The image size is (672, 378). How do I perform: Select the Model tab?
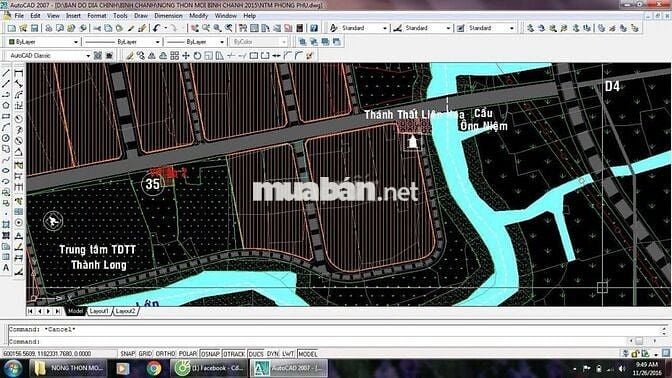(75, 311)
